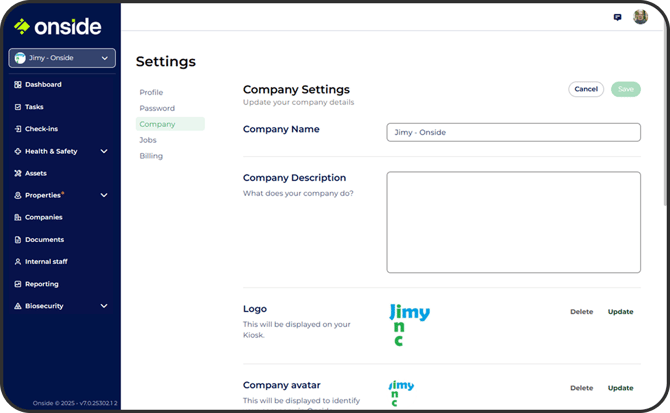Go to Dashboard in sidebar
This screenshot has width=670, height=413.
click(43, 85)
